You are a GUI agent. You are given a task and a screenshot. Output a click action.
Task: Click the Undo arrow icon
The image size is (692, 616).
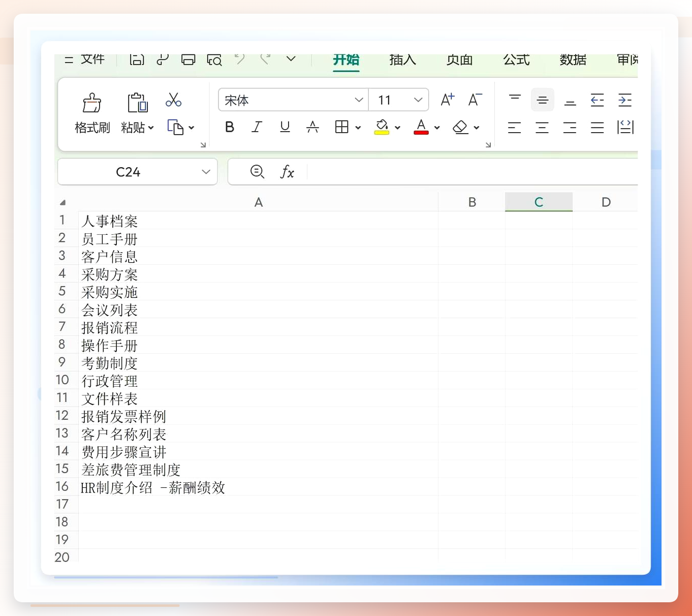[240, 59]
